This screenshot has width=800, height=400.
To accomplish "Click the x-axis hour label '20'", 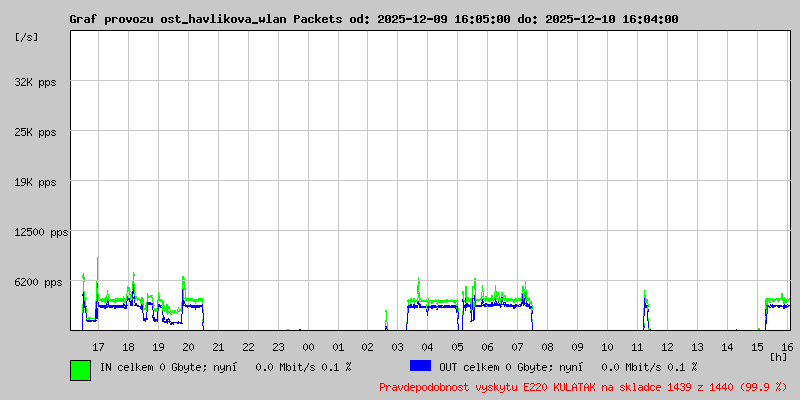I will 188,347.
